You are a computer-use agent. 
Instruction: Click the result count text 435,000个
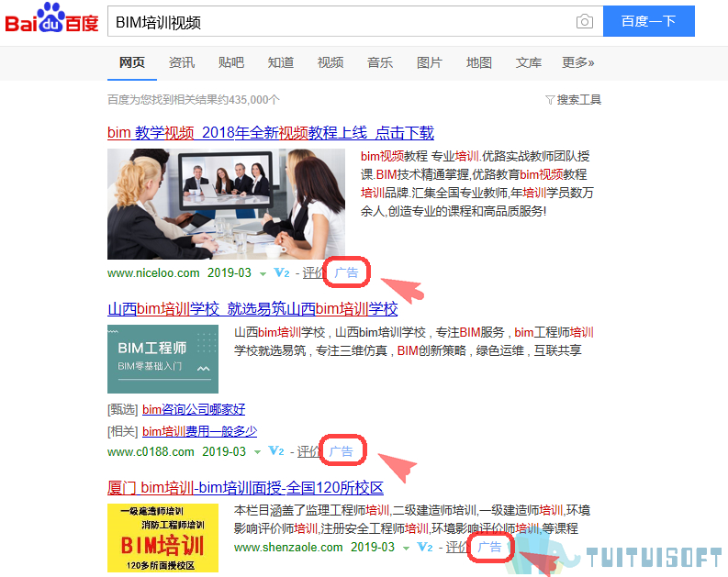coord(254,100)
